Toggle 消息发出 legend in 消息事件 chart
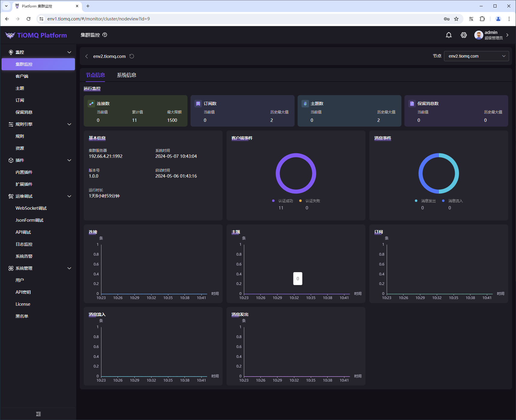 pyautogui.click(x=425, y=201)
